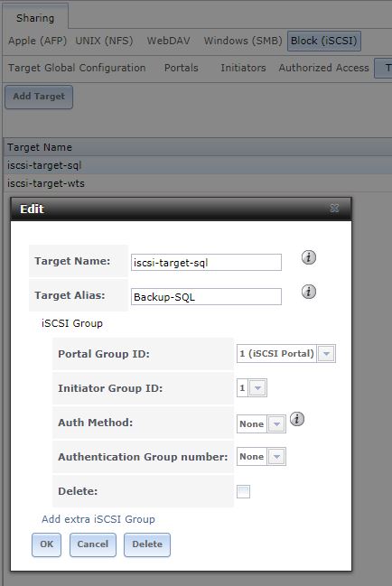Click the Add extra iSCSI Group link
This screenshot has height=586, width=392.
(x=98, y=519)
